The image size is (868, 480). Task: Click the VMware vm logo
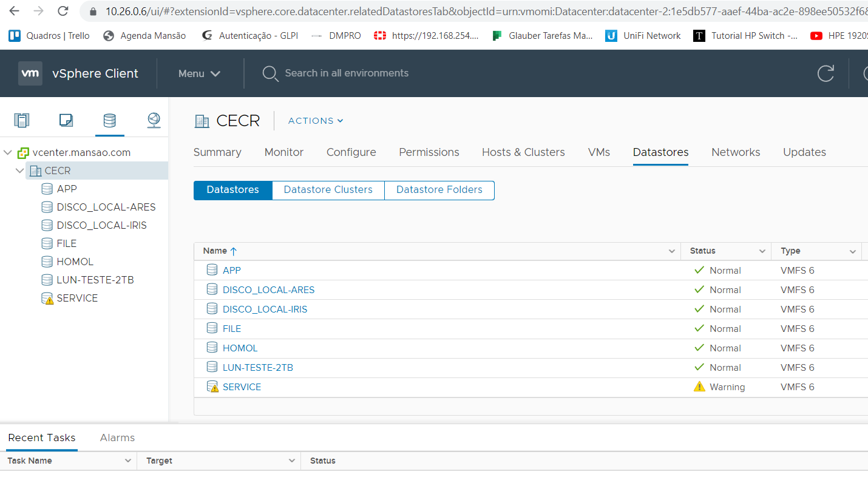[x=30, y=73]
